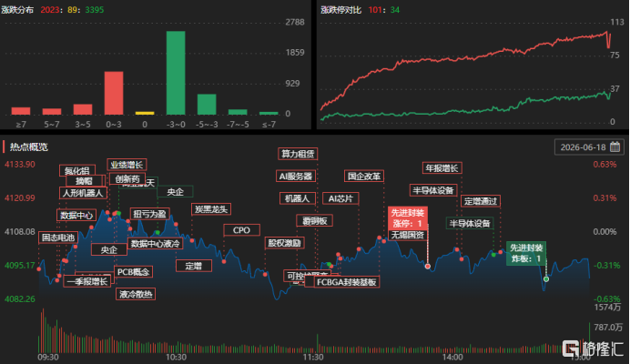Click the 年报增长 tag
This screenshot has width=630, height=364.
point(442,167)
